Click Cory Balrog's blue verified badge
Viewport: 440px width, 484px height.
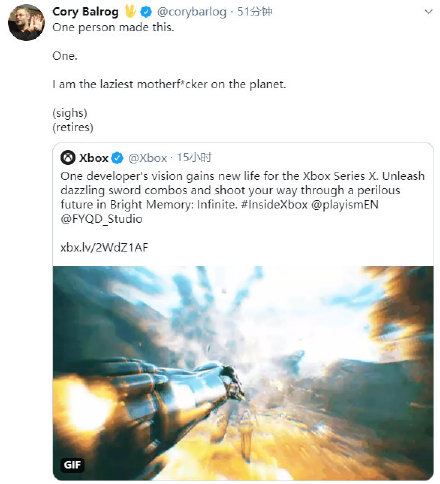click(x=146, y=12)
